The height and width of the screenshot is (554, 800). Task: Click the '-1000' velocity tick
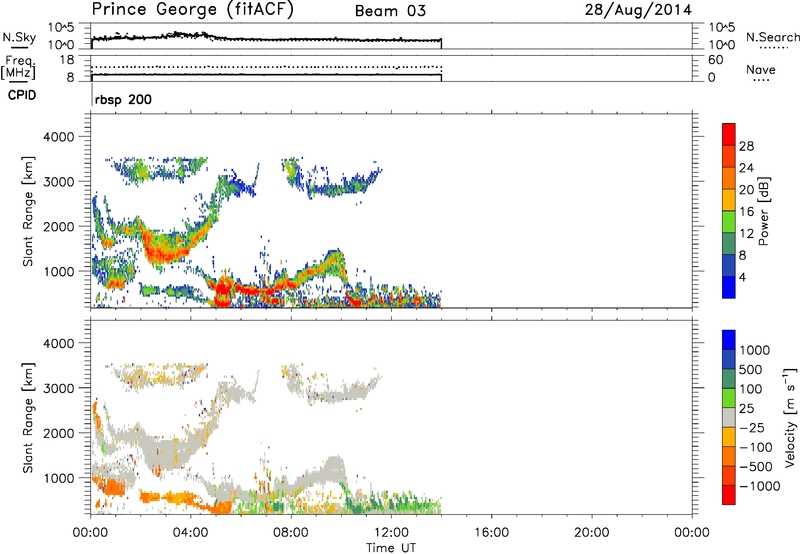759,486
